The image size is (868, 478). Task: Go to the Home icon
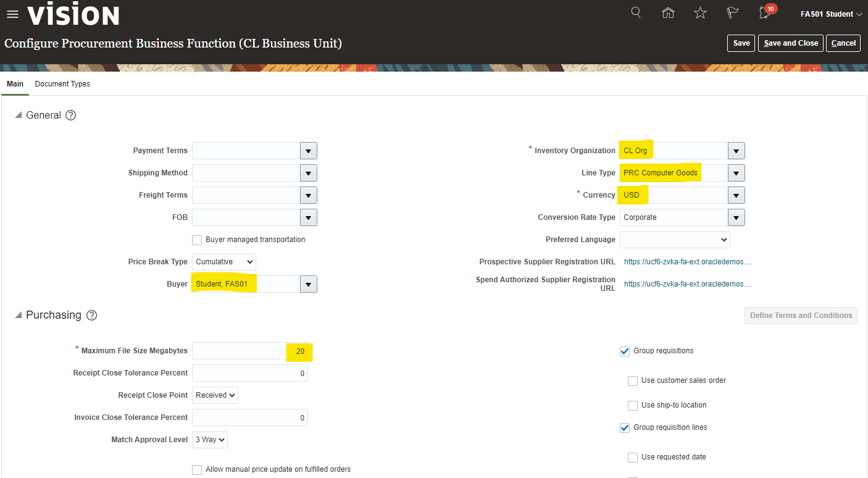[668, 13]
